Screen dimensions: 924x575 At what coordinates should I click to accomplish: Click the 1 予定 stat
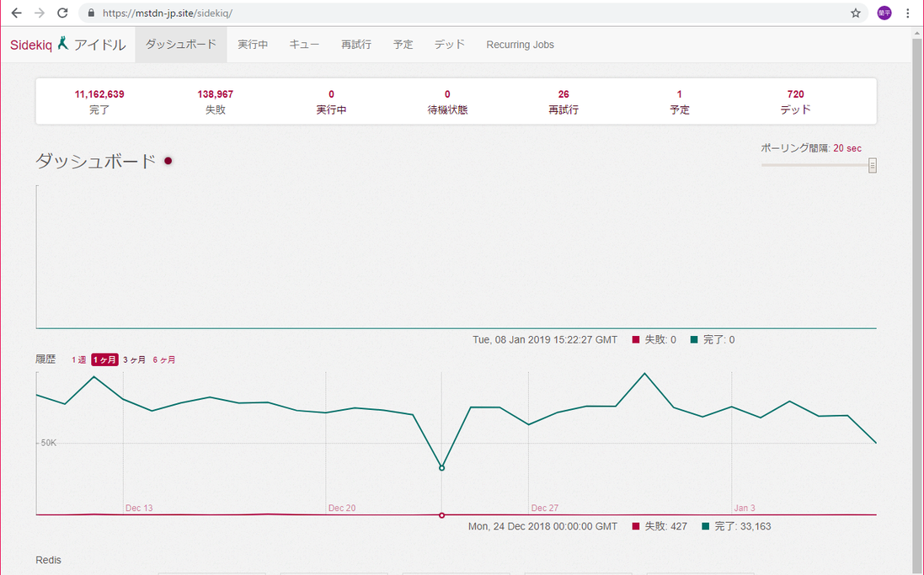pos(680,101)
